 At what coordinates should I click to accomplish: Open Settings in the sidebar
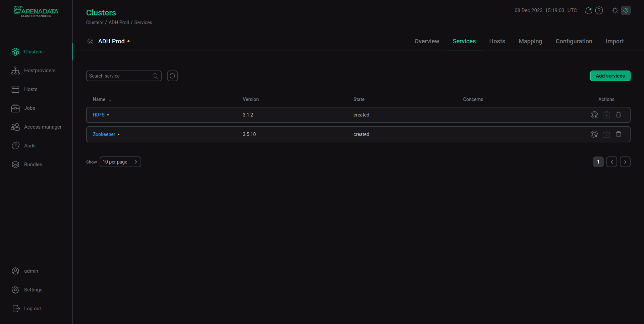pyautogui.click(x=33, y=290)
